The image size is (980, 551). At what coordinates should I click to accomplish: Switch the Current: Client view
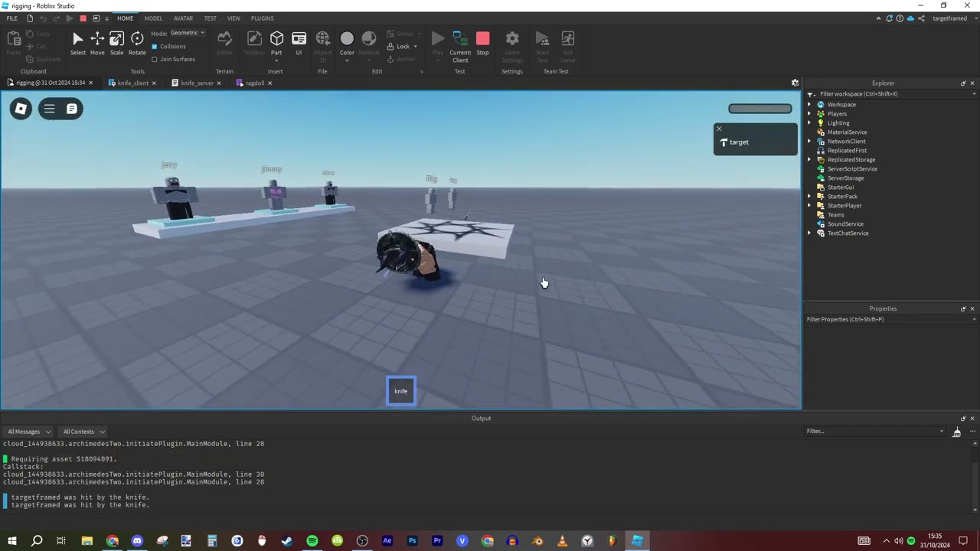[x=460, y=46]
